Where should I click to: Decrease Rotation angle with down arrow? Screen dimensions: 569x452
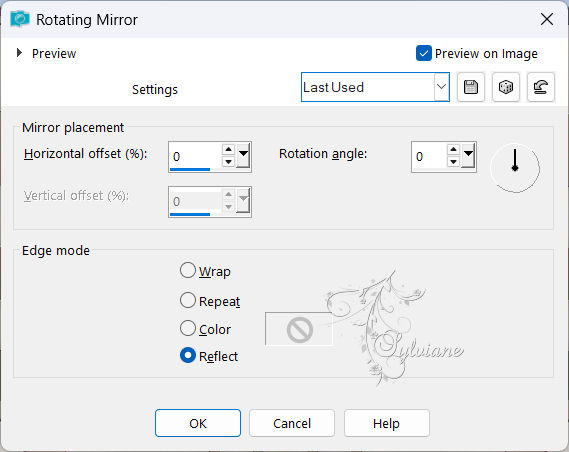[453, 161]
